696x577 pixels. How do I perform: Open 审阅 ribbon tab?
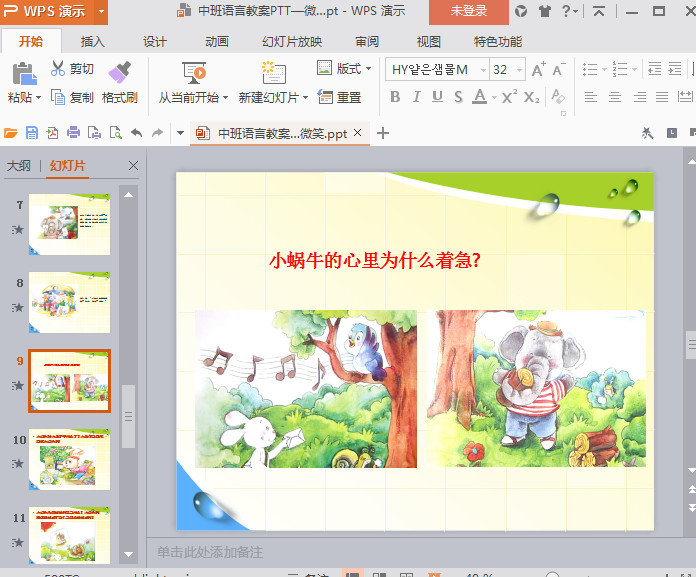[367, 42]
